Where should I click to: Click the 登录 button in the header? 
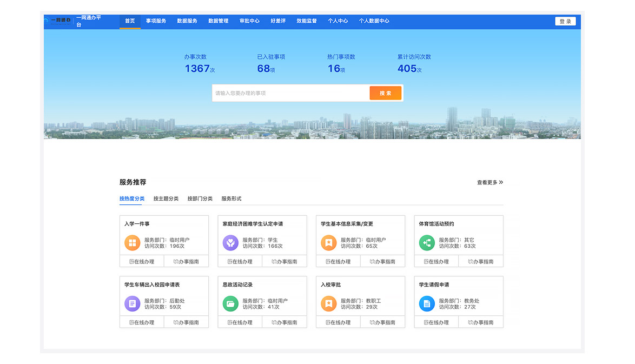(x=565, y=21)
